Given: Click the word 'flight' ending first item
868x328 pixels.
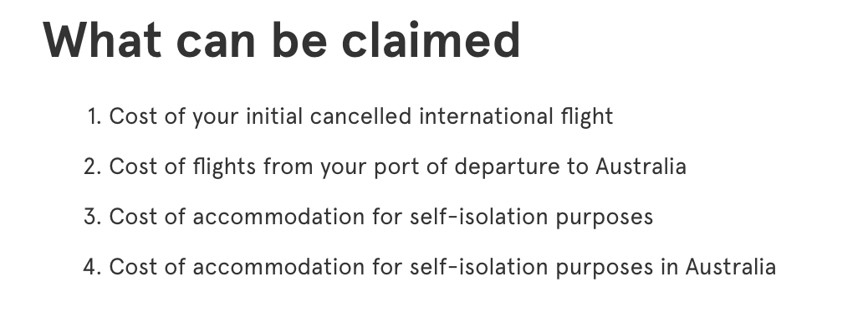Looking at the screenshot, I should tap(587, 117).
